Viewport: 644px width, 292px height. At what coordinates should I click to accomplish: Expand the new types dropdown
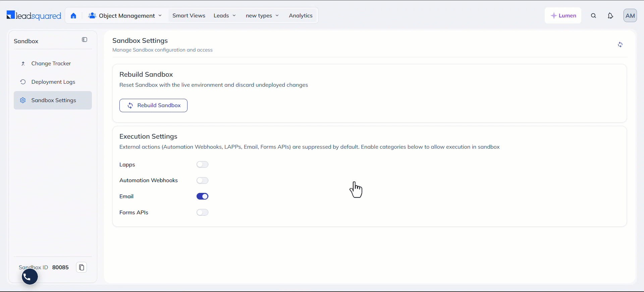262,16
